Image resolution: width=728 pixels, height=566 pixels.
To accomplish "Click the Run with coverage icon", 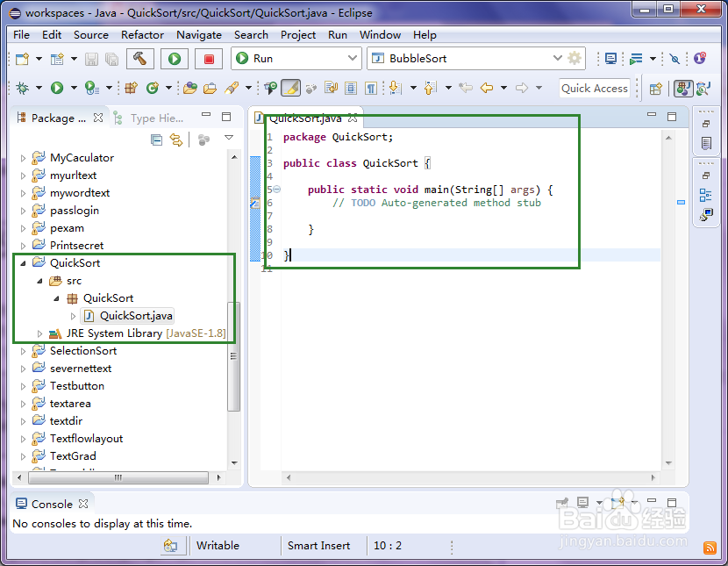I will click(91, 88).
